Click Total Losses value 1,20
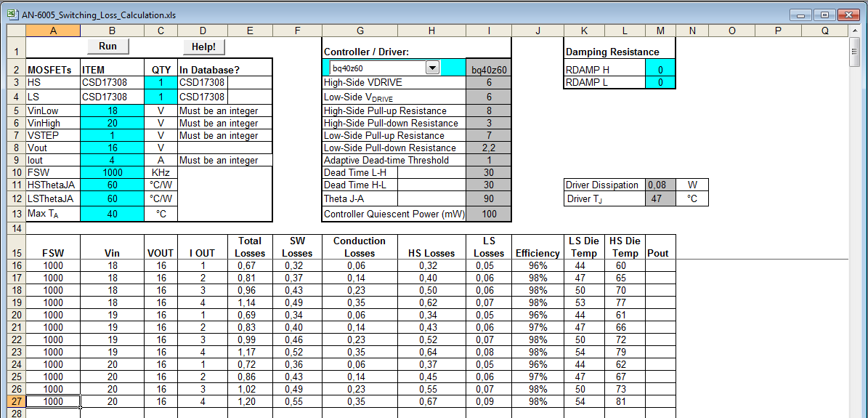Screen dimensions: 868x418 point(250,401)
